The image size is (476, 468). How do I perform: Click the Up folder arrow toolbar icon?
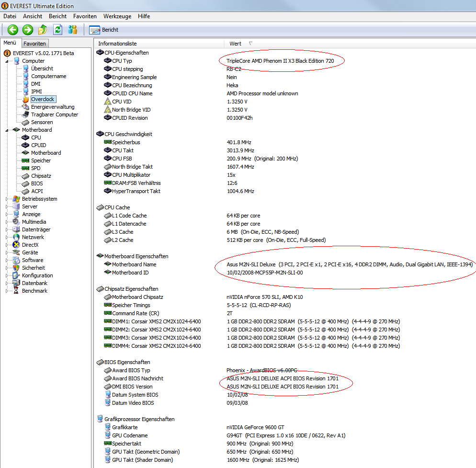pyautogui.click(x=43, y=30)
